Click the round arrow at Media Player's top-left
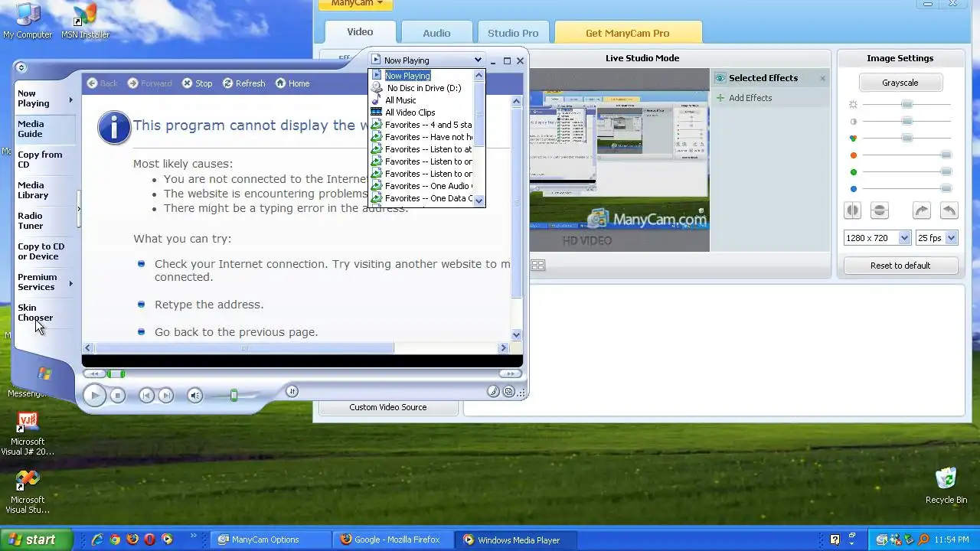This screenshot has width=980, height=551. tap(21, 67)
